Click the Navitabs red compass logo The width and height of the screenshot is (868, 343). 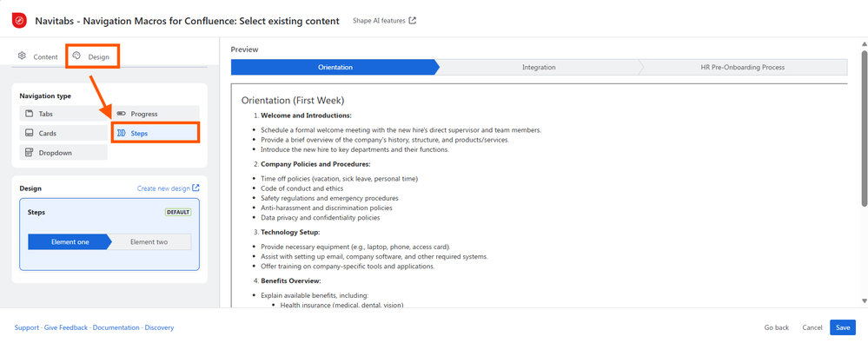pos(19,21)
